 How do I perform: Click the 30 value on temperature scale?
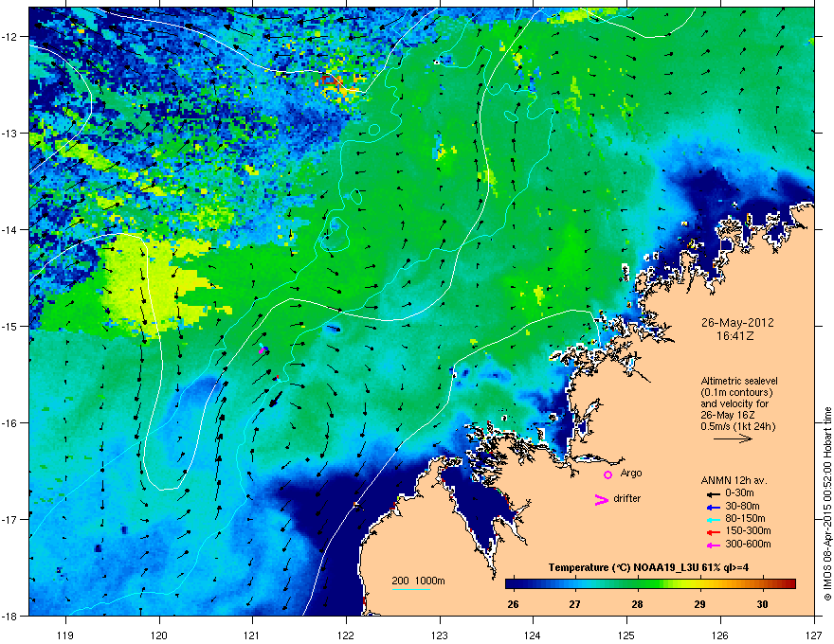coord(762,604)
